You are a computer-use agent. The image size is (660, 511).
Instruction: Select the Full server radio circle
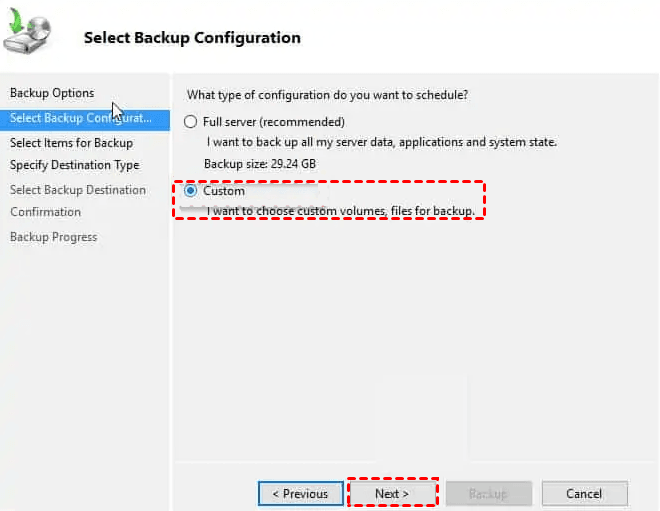[x=190, y=122]
